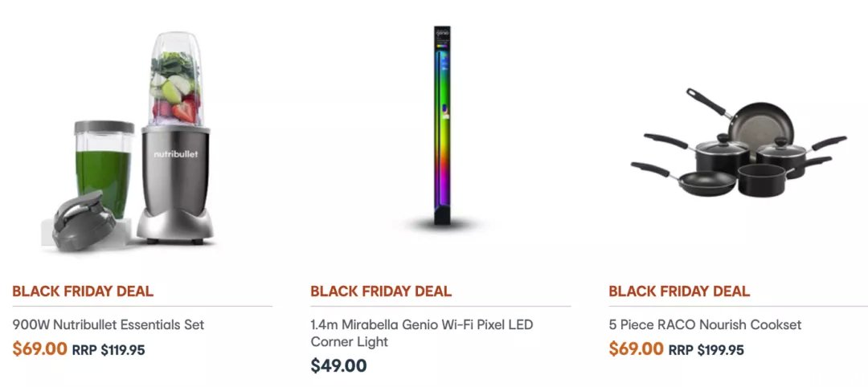Click Black Friday Deal label above Nutribullet

pos(83,291)
